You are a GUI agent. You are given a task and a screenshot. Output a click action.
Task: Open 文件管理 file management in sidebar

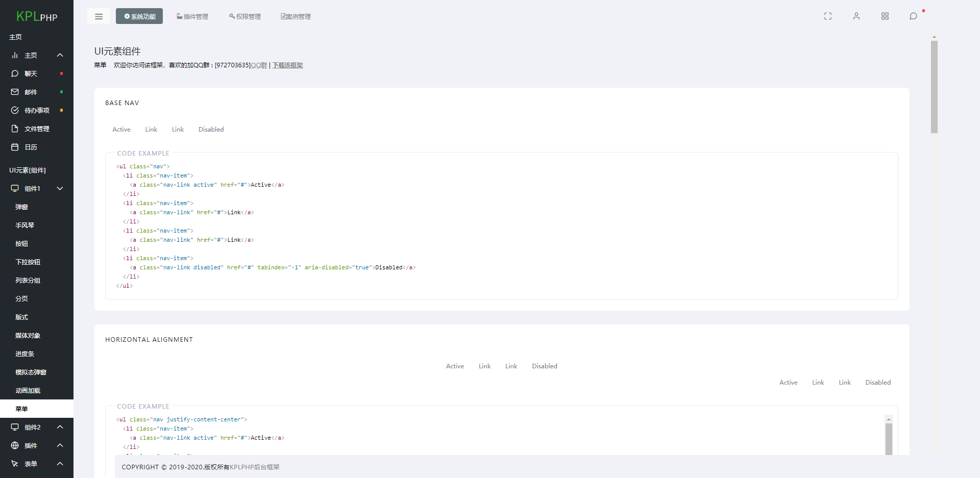click(37, 129)
